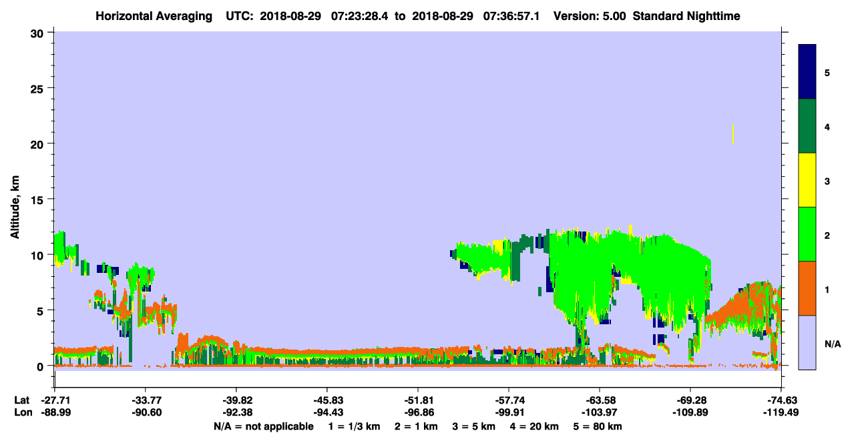The height and width of the screenshot is (445, 868).
Task: Click the 'Lat' row label
Action: click(21, 400)
